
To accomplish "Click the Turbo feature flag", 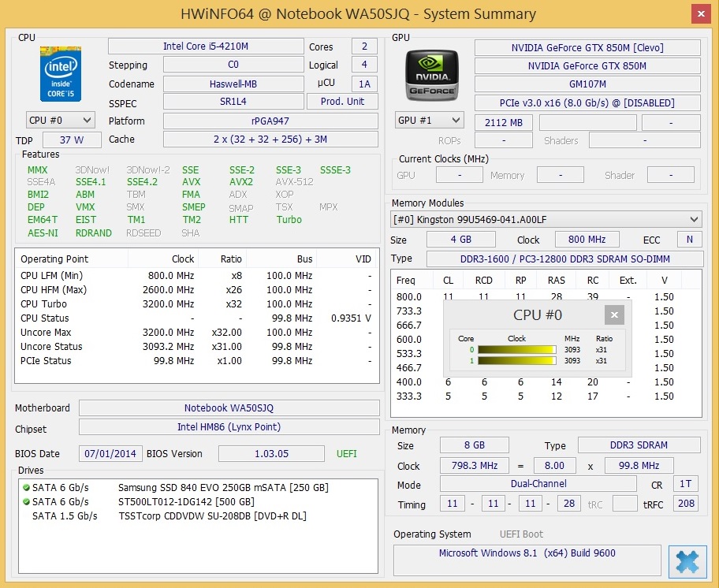I will pos(289,220).
